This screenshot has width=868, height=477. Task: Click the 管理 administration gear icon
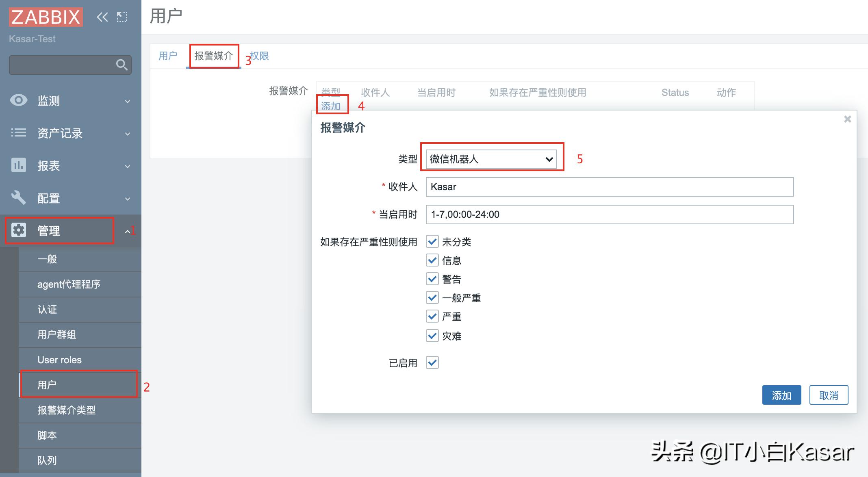point(18,230)
